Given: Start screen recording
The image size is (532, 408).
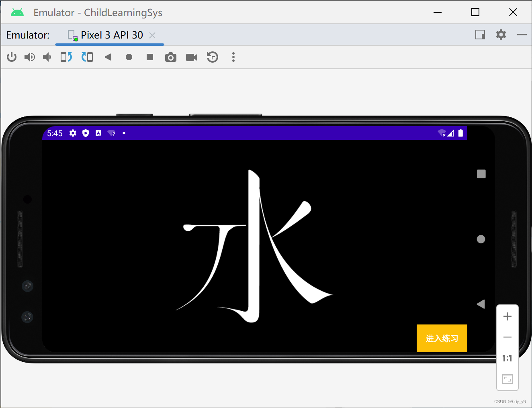Looking at the screenshot, I should [191, 57].
